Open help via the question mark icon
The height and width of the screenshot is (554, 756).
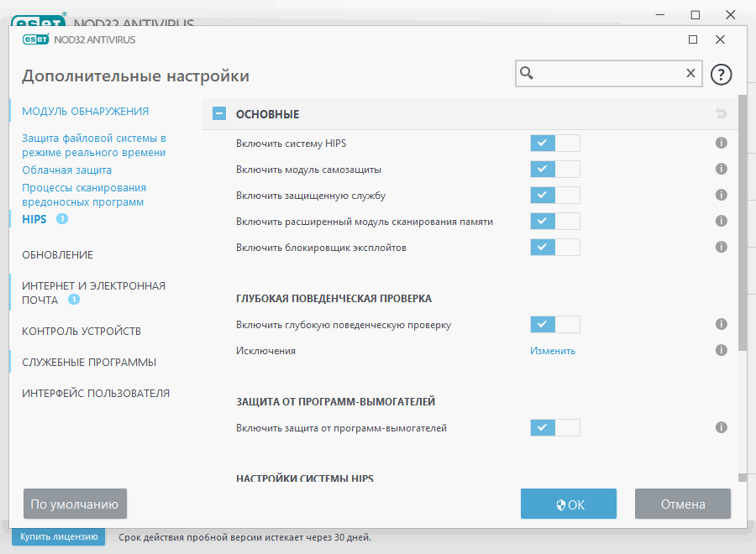coord(721,74)
